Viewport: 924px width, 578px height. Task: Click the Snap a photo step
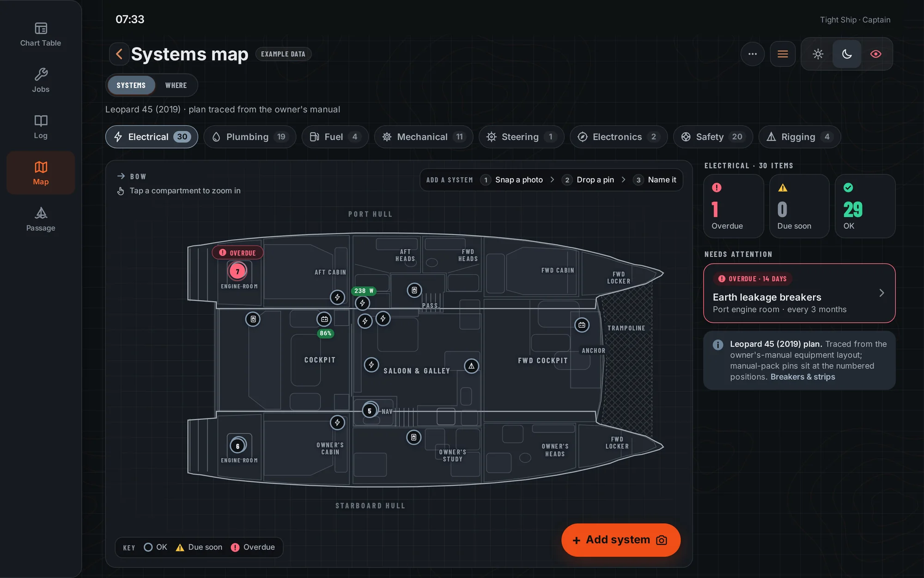[512, 180]
